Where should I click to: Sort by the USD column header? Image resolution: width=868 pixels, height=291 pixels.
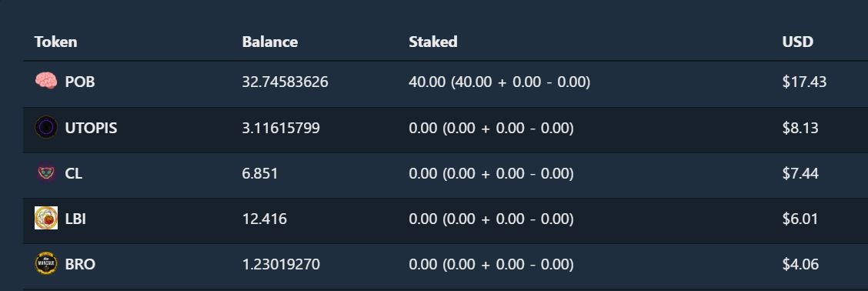click(798, 42)
